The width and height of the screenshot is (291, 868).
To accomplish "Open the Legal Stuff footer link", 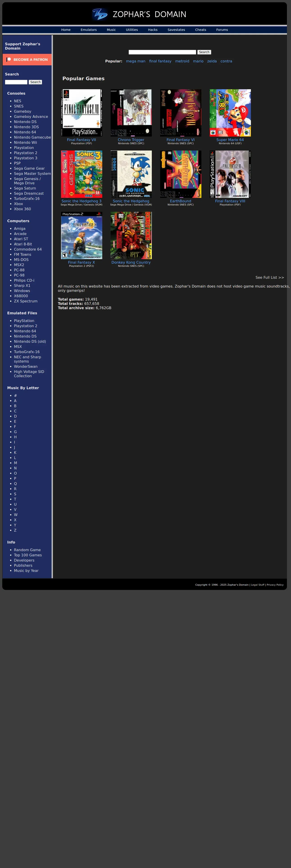I will coord(258,585).
